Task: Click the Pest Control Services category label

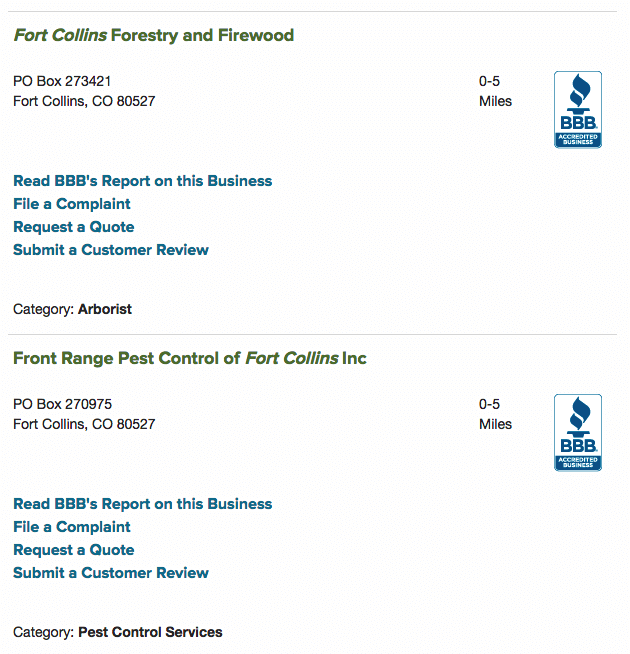Action: pyautogui.click(x=150, y=632)
